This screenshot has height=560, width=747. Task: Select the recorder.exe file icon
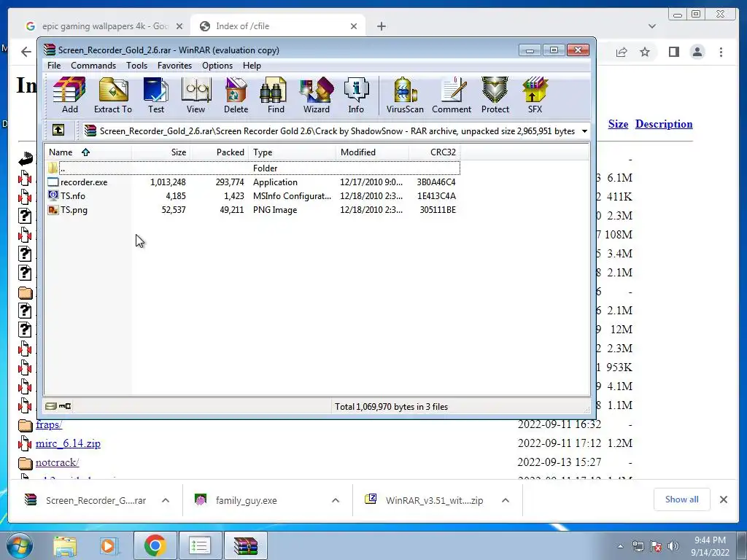[53, 182]
